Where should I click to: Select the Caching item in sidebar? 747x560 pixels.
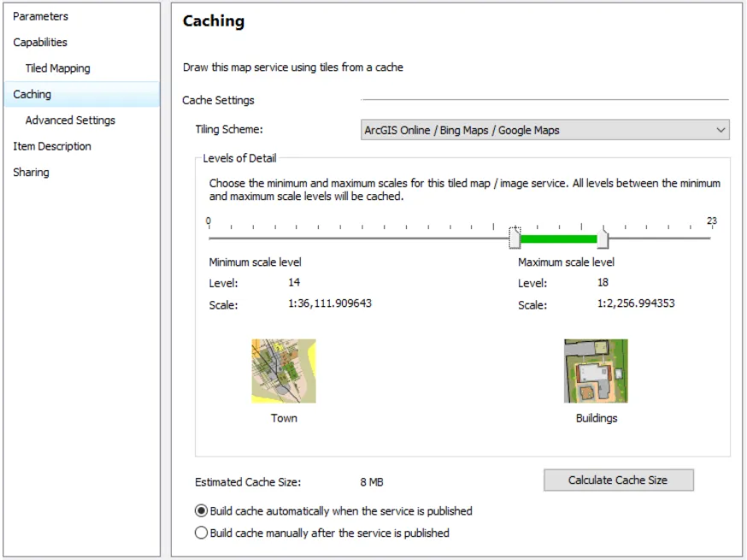click(x=32, y=94)
